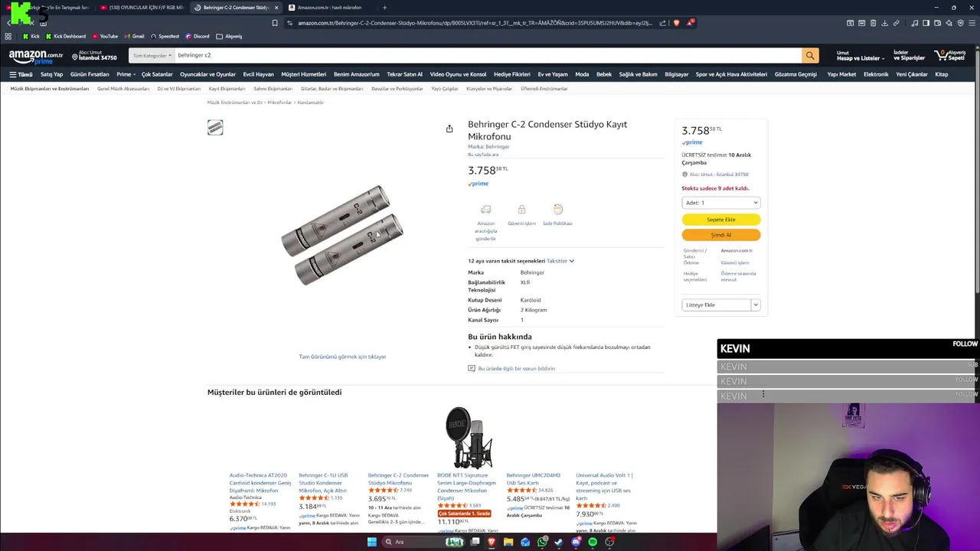This screenshot has width=980, height=551.
Task: Expand the Listeye Ekle dropdown arrow
Action: point(755,305)
